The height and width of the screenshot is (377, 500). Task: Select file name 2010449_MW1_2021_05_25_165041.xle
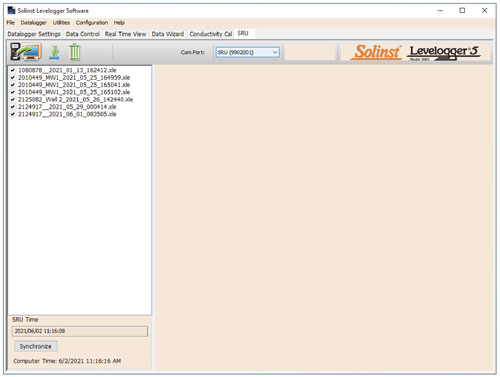[x=74, y=85]
